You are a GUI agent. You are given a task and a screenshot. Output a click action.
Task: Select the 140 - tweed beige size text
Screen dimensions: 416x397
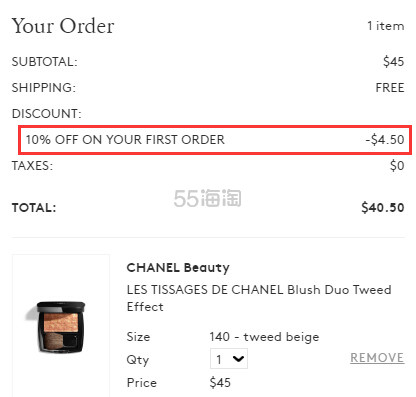[264, 337]
